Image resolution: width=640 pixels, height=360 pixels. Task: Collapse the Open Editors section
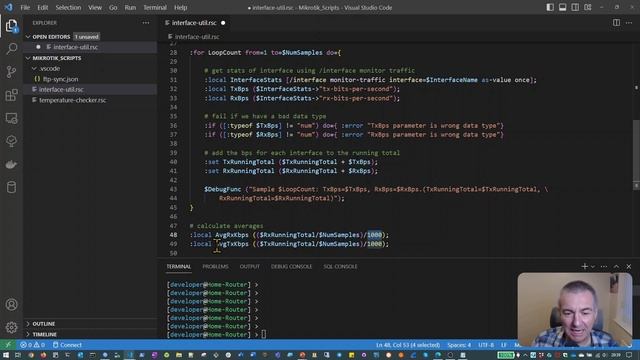(28, 37)
